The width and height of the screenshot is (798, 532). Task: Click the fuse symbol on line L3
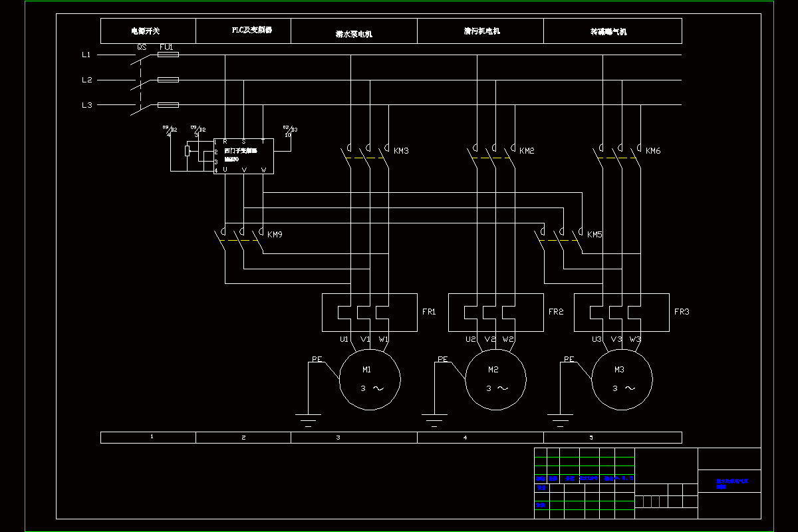coord(168,105)
